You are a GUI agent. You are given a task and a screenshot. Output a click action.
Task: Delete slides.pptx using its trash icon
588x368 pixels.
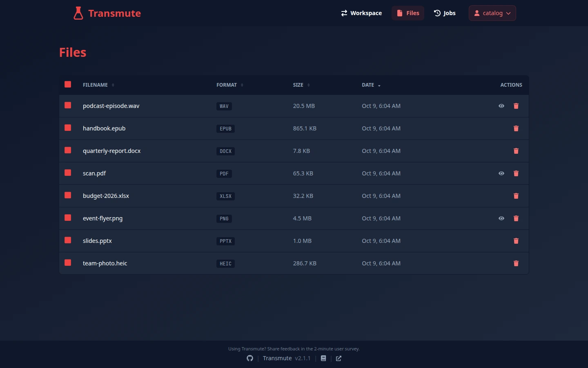tap(516, 241)
